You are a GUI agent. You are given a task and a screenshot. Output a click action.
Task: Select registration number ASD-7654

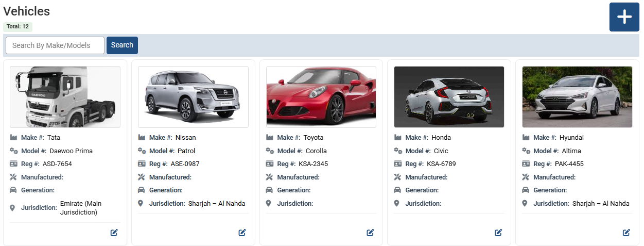pos(57,164)
